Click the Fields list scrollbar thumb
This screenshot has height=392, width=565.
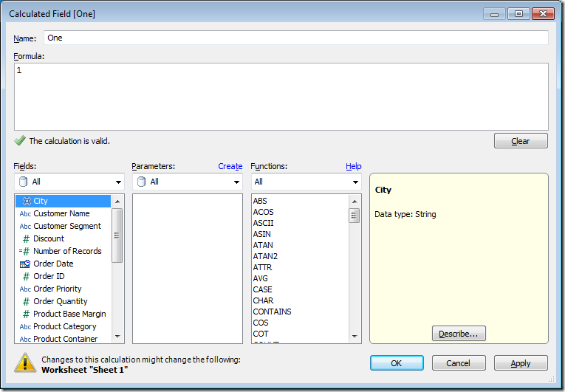pyautogui.click(x=117, y=235)
